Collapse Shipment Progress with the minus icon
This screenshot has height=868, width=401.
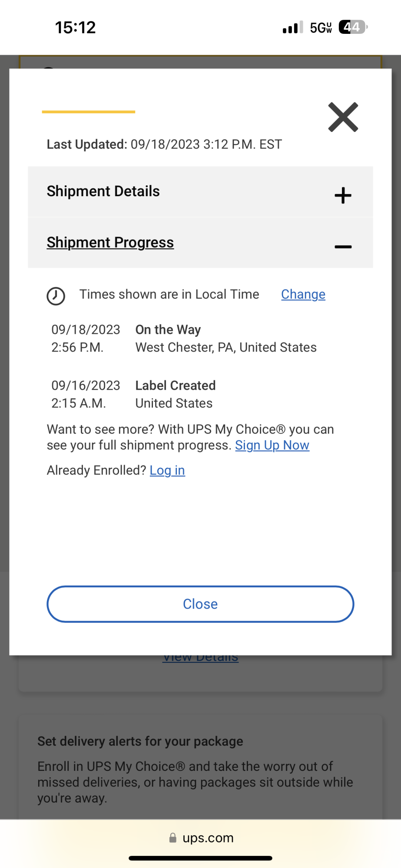pos(343,247)
